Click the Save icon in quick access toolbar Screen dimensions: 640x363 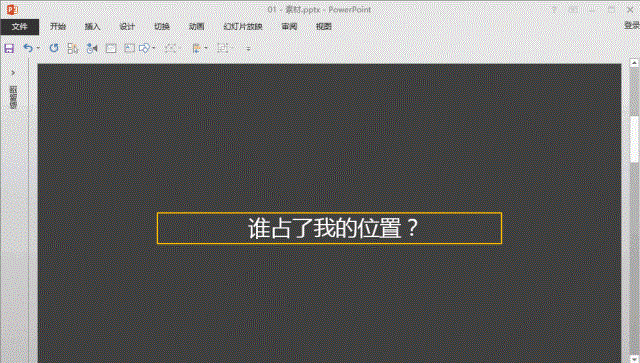[x=9, y=48]
